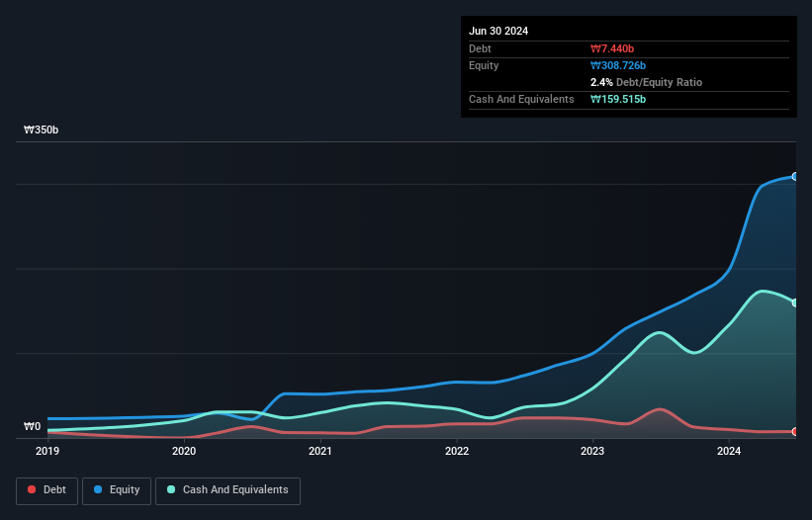Select the red Debt endpoint marker

[x=795, y=432]
